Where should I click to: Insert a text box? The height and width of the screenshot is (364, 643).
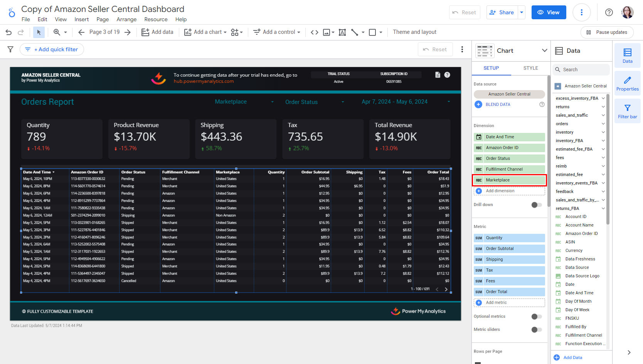pyautogui.click(x=342, y=32)
